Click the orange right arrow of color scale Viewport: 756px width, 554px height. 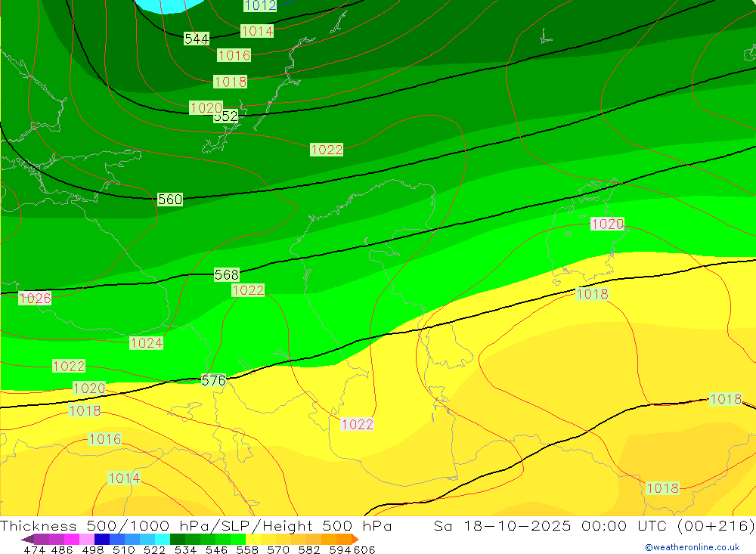(355, 539)
